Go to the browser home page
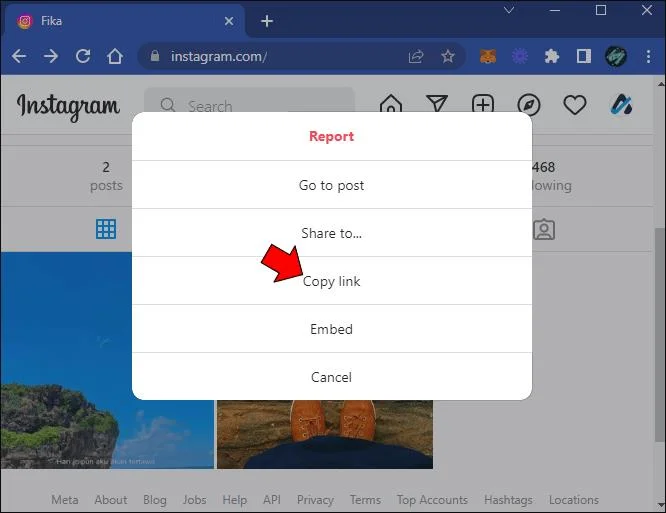 115,56
